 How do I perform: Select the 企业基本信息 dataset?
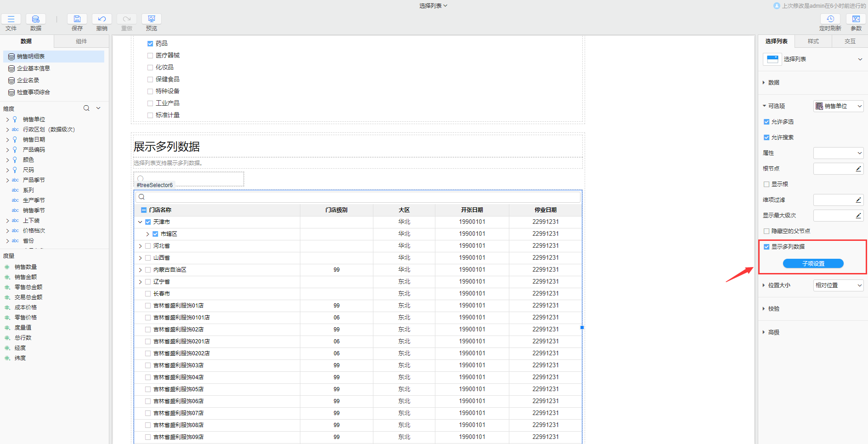tap(34, 68)
